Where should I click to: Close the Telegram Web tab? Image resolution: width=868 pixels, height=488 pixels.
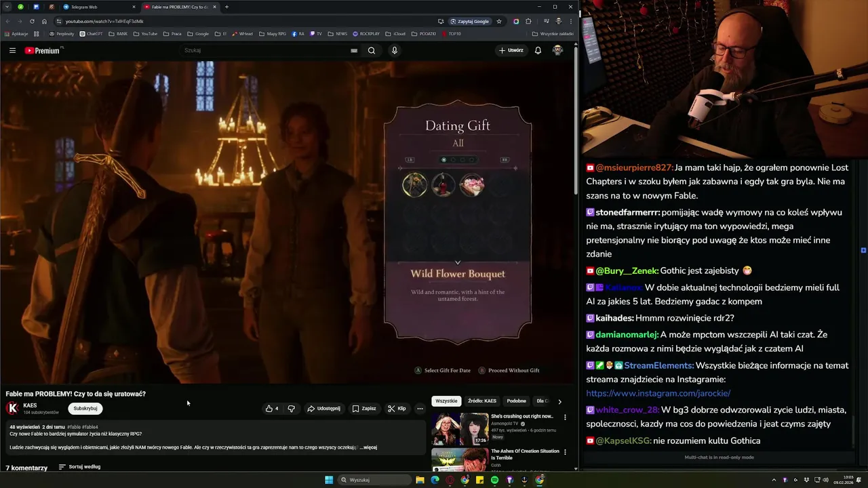[x=134, y=7]
